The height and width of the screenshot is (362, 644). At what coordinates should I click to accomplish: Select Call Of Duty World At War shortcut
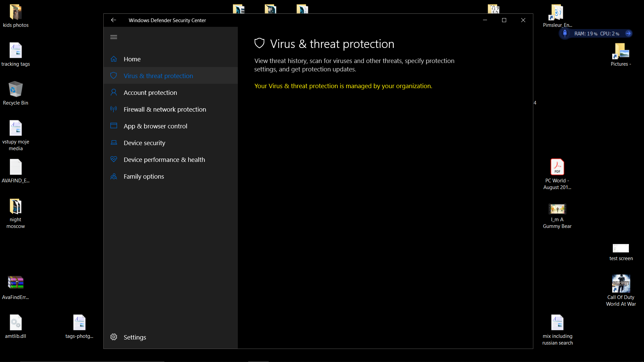[621, 291]
